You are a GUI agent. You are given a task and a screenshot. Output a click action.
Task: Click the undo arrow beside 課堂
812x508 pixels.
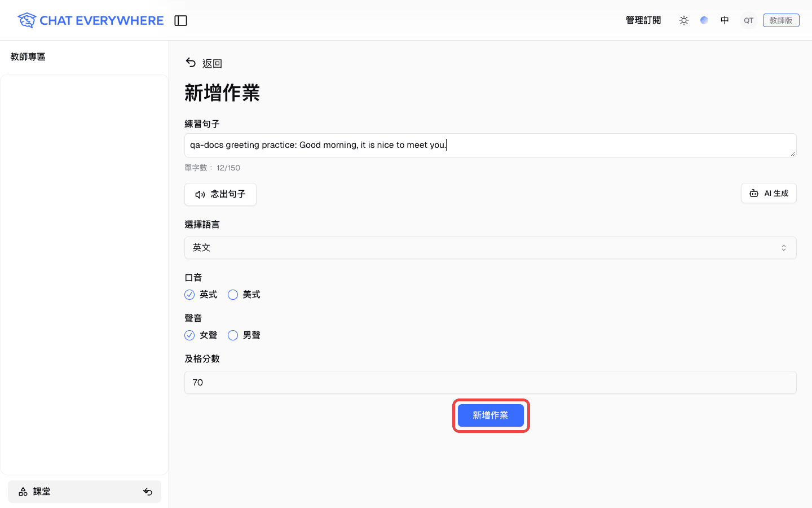(x=148, y=492)
